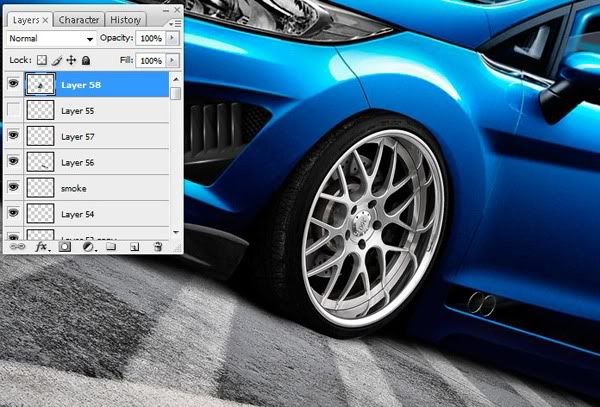The height and width of the screenshot is (407, 600).
Task: Hide Layer 57 visibility eye
Action: (13, 135)
